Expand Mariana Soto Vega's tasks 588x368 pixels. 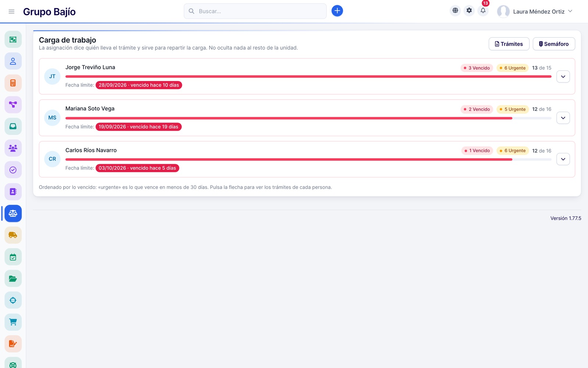[563, 118]
